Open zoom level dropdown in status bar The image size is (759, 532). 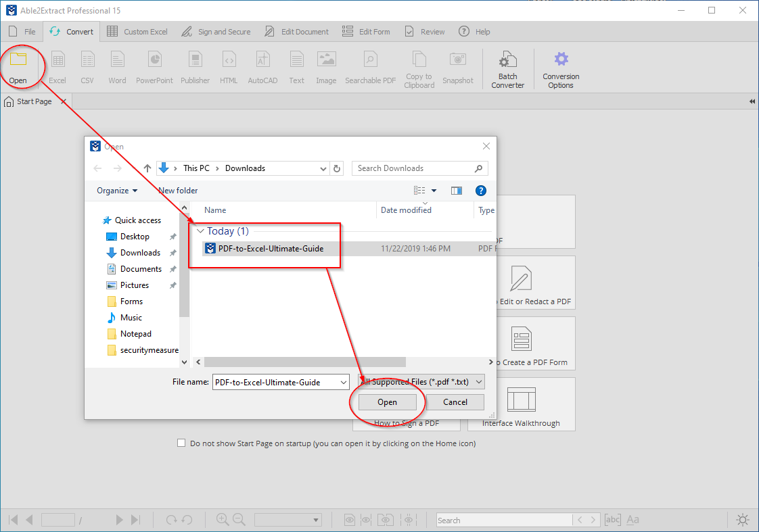pos(316,520)
